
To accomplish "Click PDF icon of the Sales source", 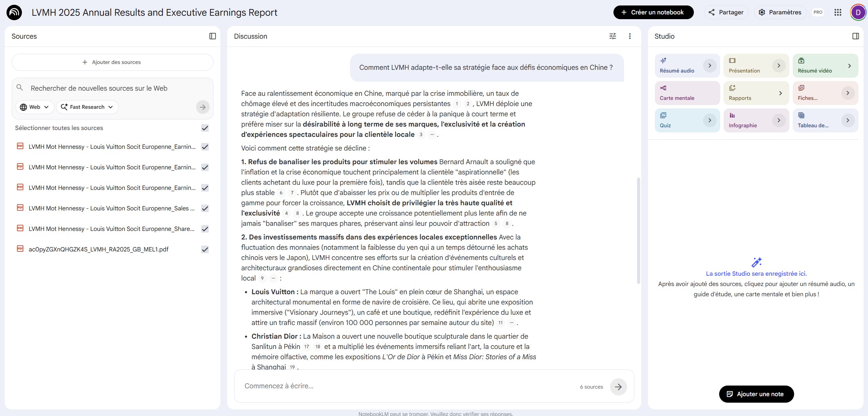I will click(20, 208).
